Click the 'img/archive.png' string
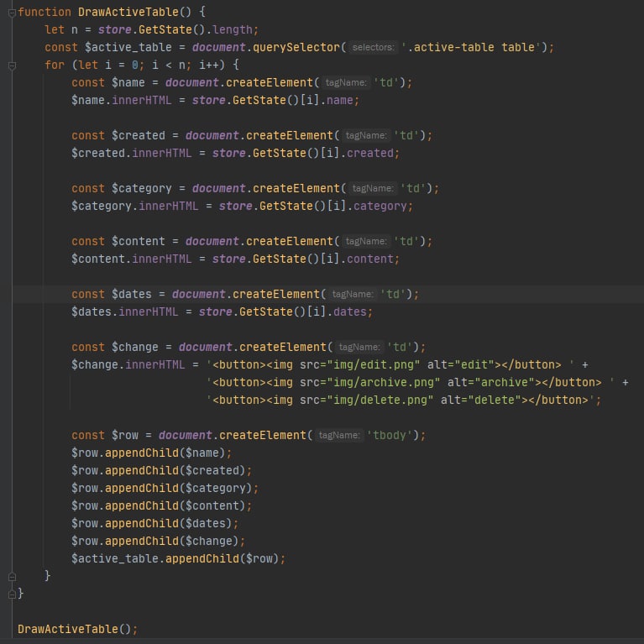This screenshot has height=644, width=644. 383,383
